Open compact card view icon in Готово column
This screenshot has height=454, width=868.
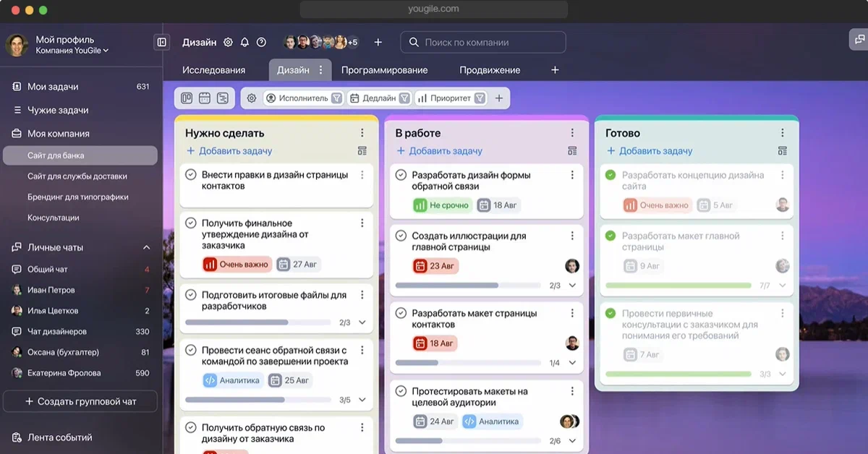(782, 150)
